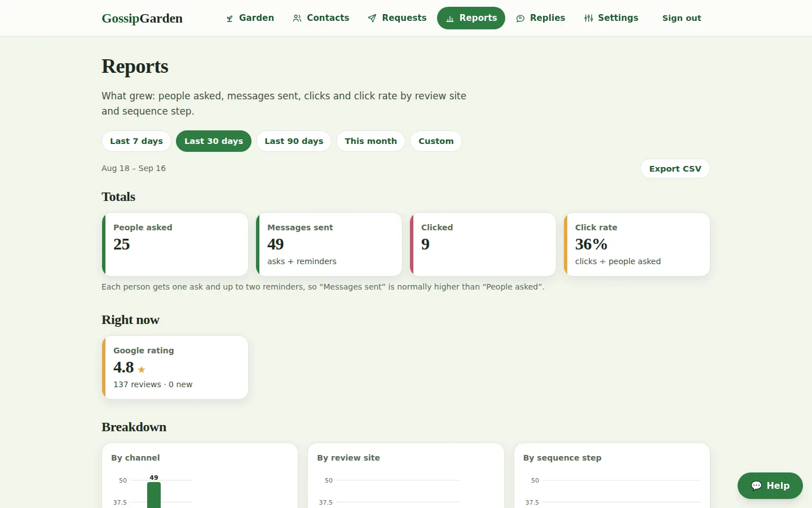This screenshot has height=508, width=812.
Task: Click the 'By channel' chart heading
Action: coord(135,458)
